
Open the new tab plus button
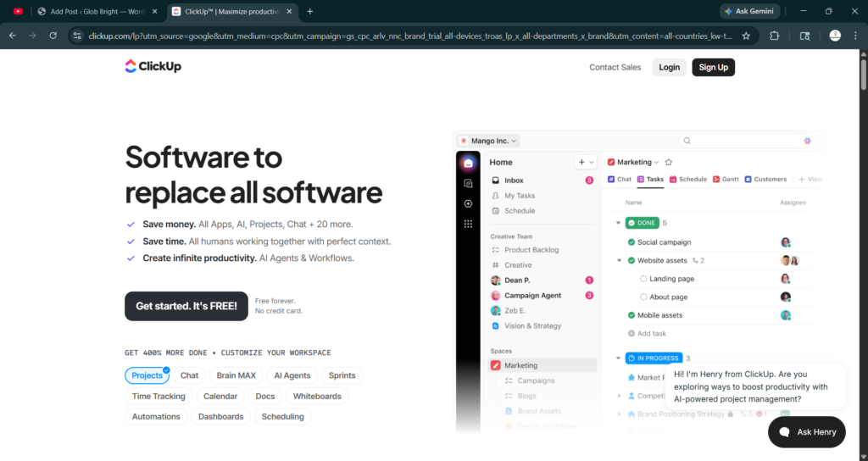[310, 11]
